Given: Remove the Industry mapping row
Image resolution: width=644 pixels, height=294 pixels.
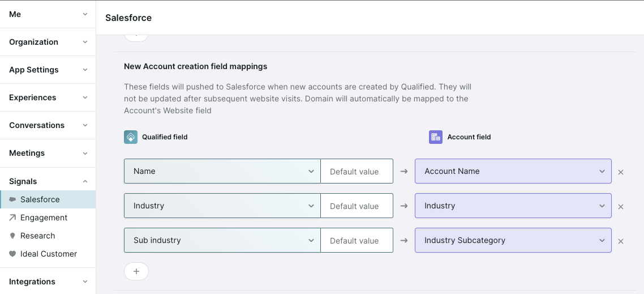Looking at the screenshot, I should click(621, 207).
